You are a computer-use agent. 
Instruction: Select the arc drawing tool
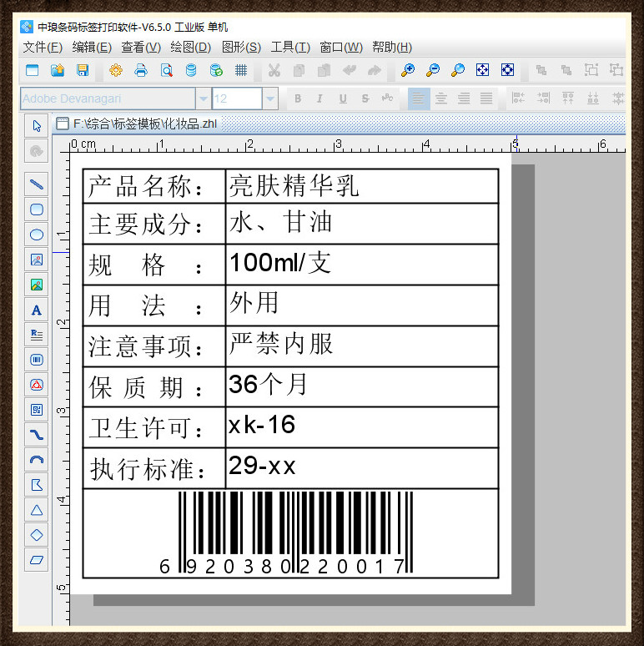(37, 460)
